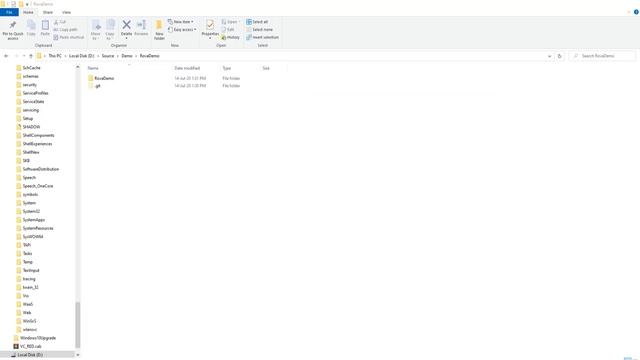The width and height of the screenshot is (640, 360).
Task: Click Select none in the ribbon
Action: (x=259, y=29)
